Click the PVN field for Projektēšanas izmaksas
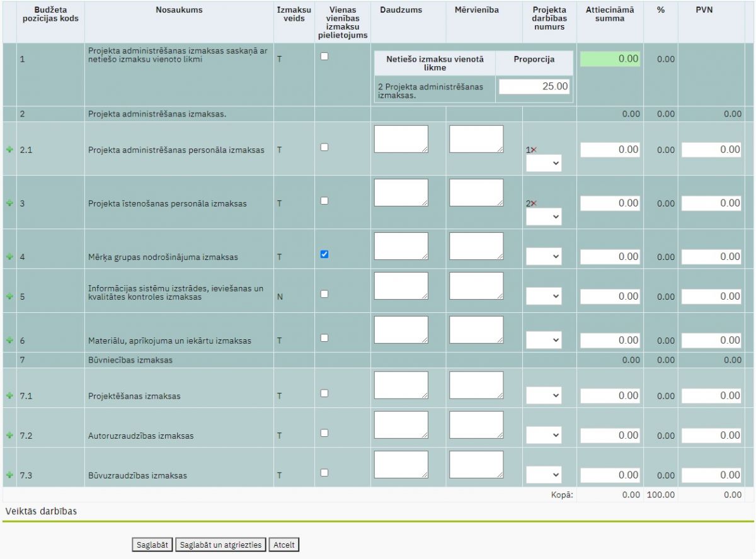This screenshot has height=559, width=756. click(x=711, y=396)
